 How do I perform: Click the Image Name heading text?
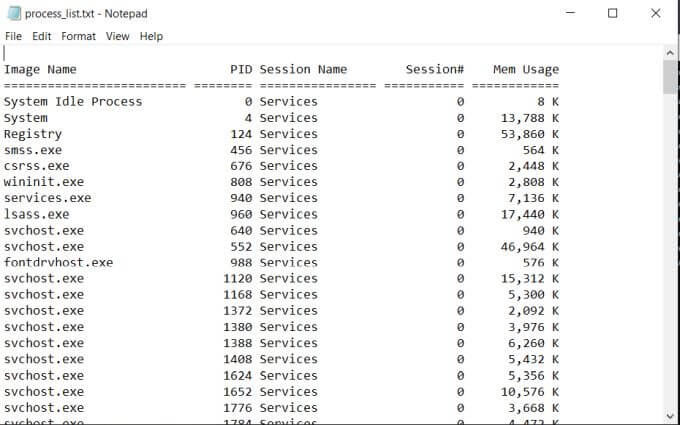[x=40, y=70]
